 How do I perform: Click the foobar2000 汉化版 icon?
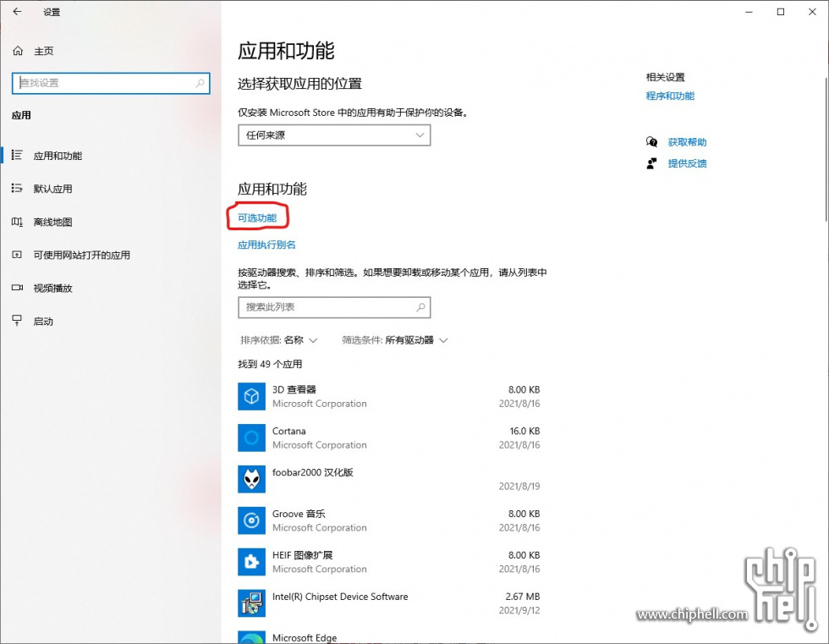(x=252, y=479)
